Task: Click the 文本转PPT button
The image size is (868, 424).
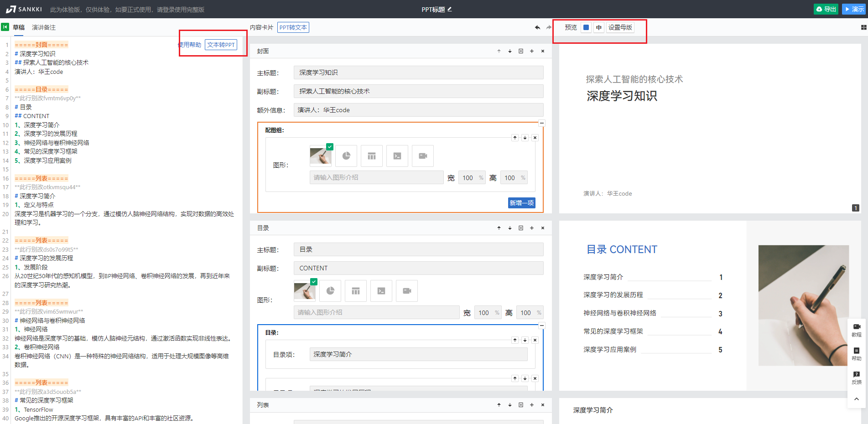Action: tap(221, 45)
